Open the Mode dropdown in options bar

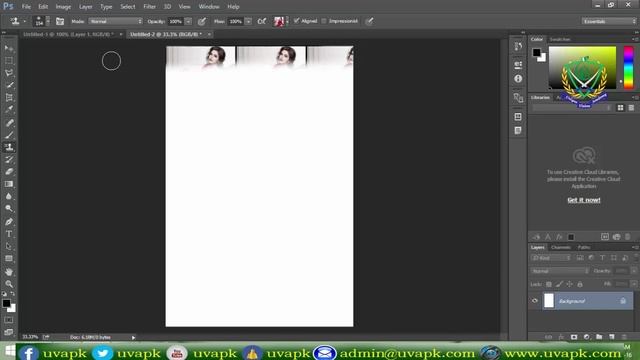(x=116, y=21)
